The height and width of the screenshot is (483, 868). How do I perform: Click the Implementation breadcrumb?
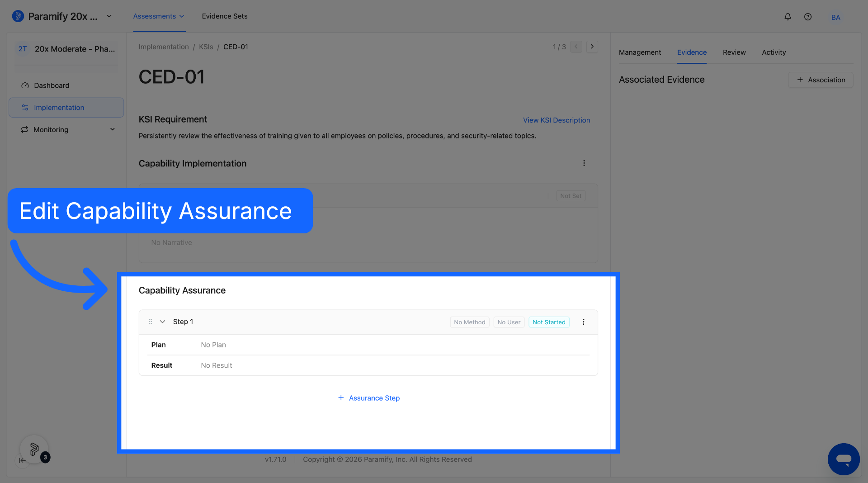click(164, 47)
